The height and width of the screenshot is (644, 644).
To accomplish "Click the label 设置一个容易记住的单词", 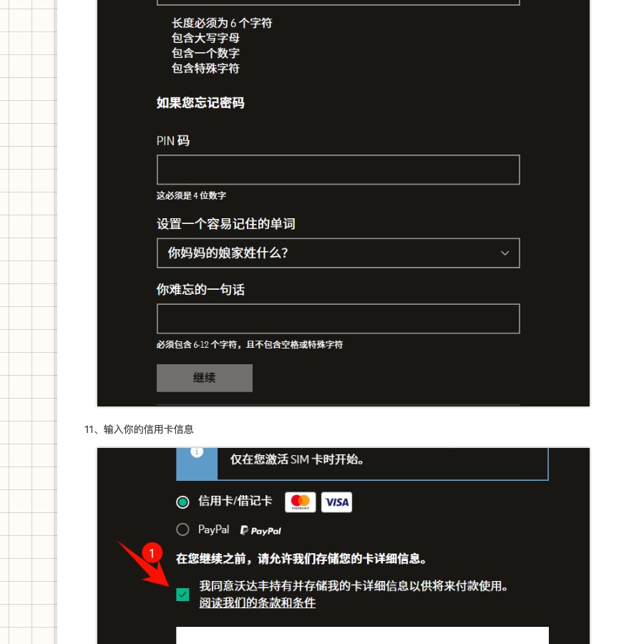I will tap(226, 224).
